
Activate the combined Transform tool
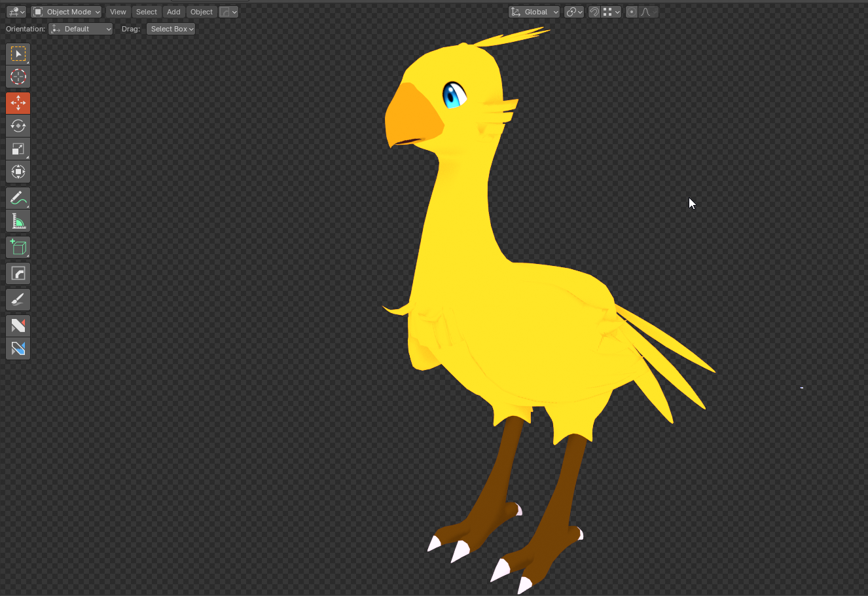[x=18, y=172]
